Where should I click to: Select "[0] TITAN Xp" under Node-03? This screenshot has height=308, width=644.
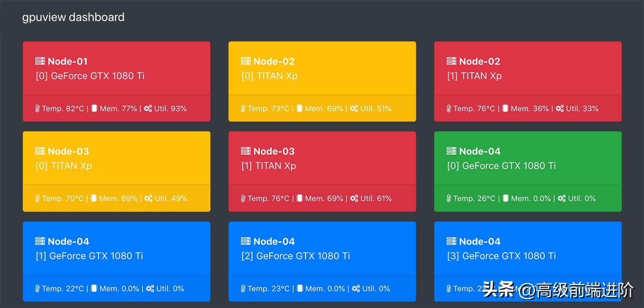pyautogui.click(x=64, y=166)
